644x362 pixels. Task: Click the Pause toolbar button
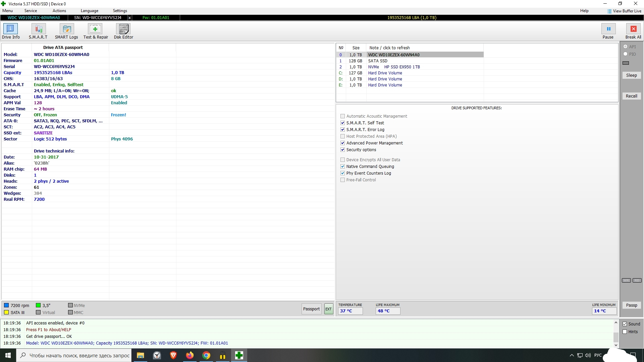pyautogui.click(x=608, y=31)
